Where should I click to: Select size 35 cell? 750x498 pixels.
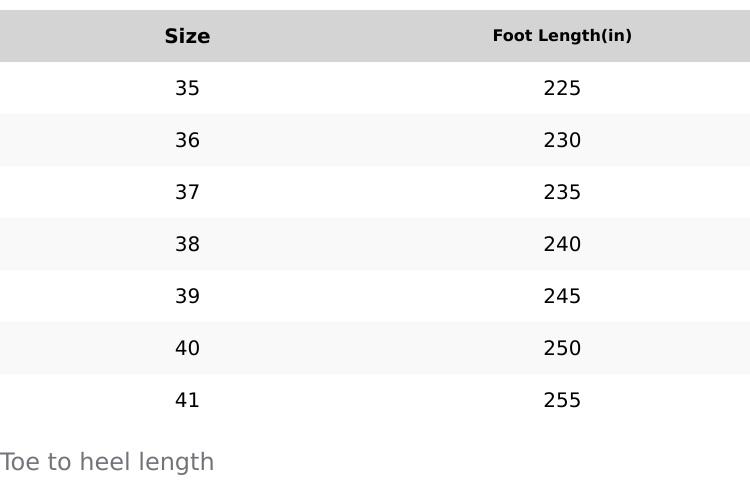coord(187,88)
